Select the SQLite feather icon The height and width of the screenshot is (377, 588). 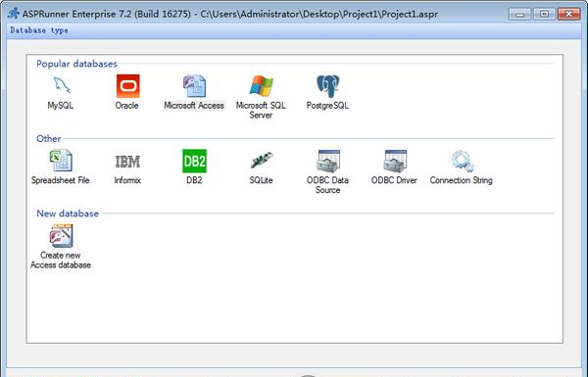262,161
